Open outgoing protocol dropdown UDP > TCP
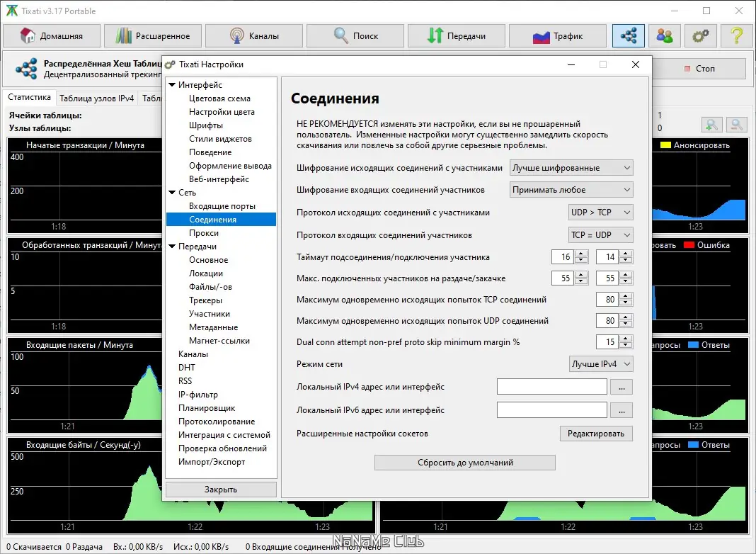Screen dimensions: 756x554 point(601,213)
